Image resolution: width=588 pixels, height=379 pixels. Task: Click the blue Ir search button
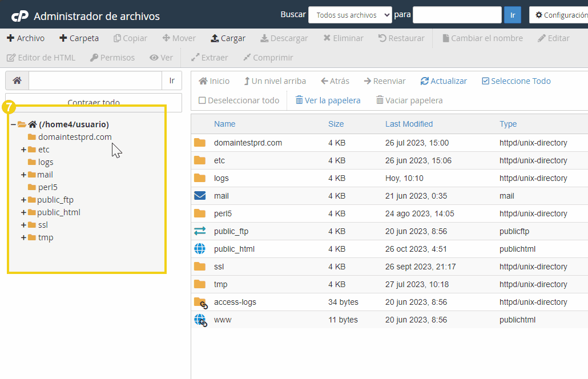[x=512, y=15]
